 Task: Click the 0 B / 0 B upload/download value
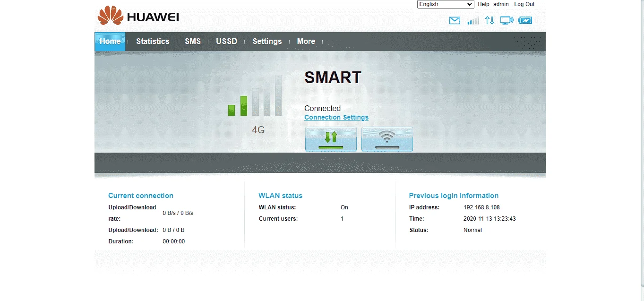(x=174, y=230)
